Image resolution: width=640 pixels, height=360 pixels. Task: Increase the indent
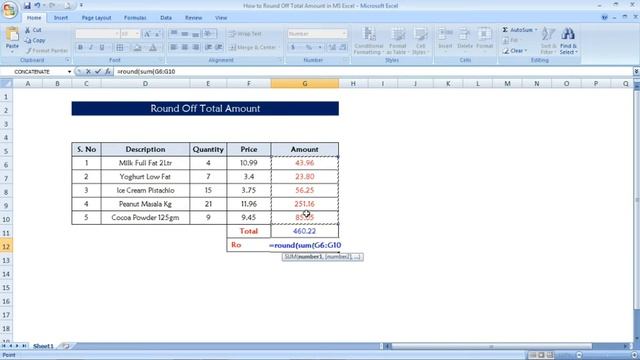pyautogui.click(x=219, y=47)
